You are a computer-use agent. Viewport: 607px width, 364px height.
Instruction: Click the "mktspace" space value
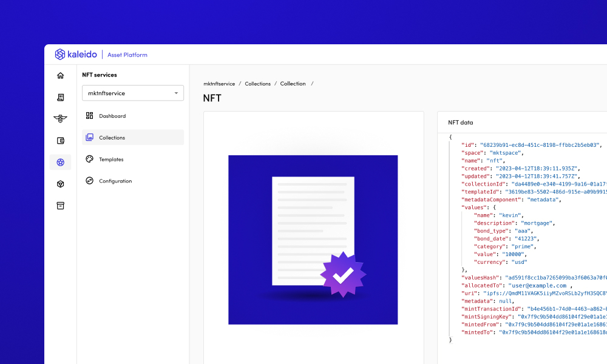click(505, 153)
